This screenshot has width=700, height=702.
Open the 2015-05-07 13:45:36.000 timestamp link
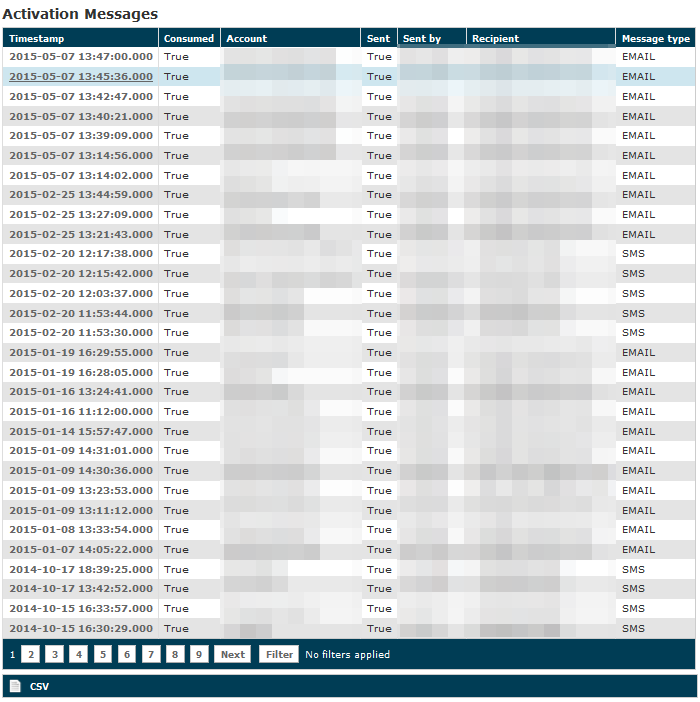(x=81, y=77)
